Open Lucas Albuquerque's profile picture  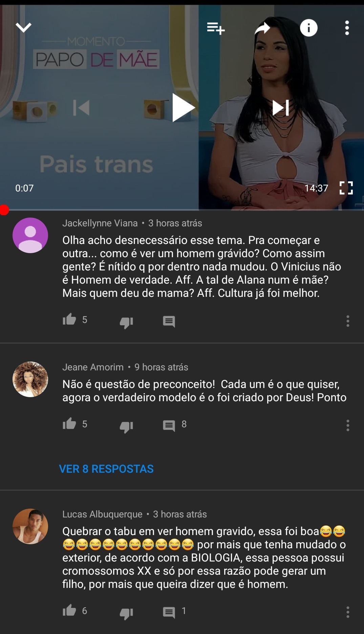click(x=30, y=526)
